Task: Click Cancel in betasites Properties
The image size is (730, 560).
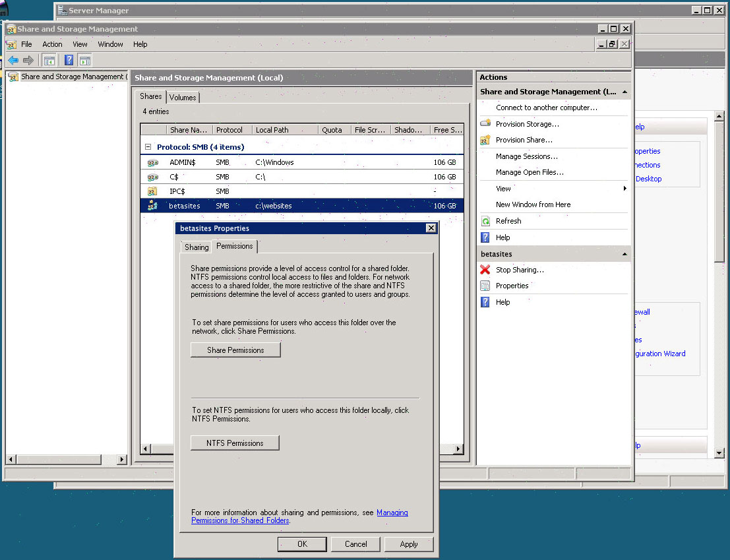Action: (x=355, y=544)
